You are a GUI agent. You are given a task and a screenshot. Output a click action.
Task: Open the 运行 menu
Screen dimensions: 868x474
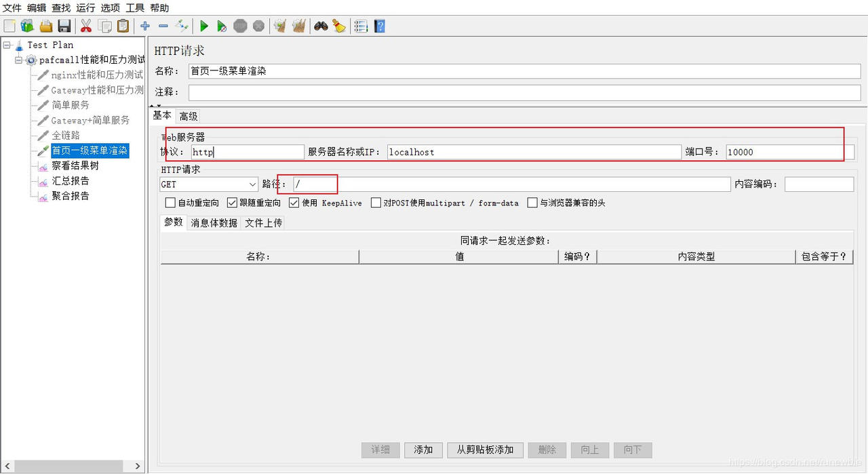tap(85, 7)
